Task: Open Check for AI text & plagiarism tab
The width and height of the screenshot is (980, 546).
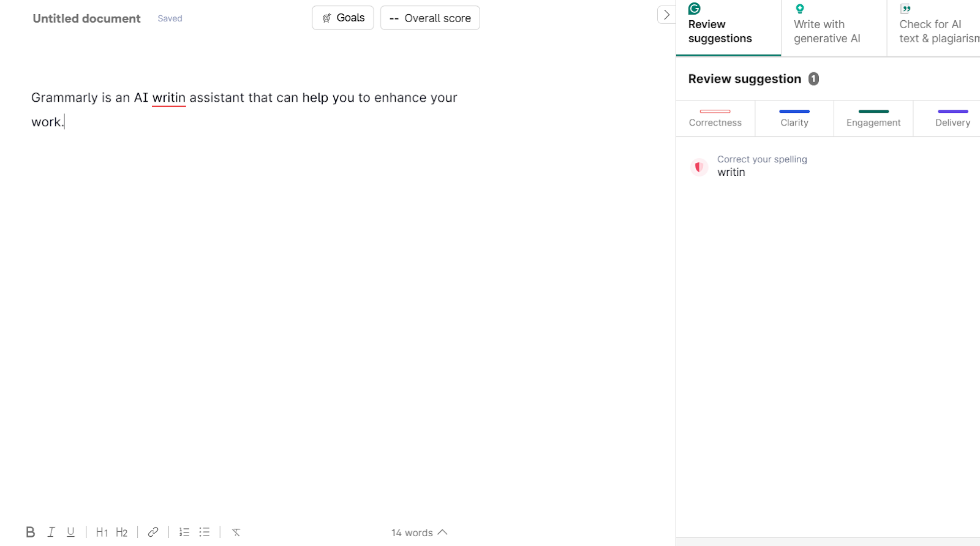Action: [933, 28]
